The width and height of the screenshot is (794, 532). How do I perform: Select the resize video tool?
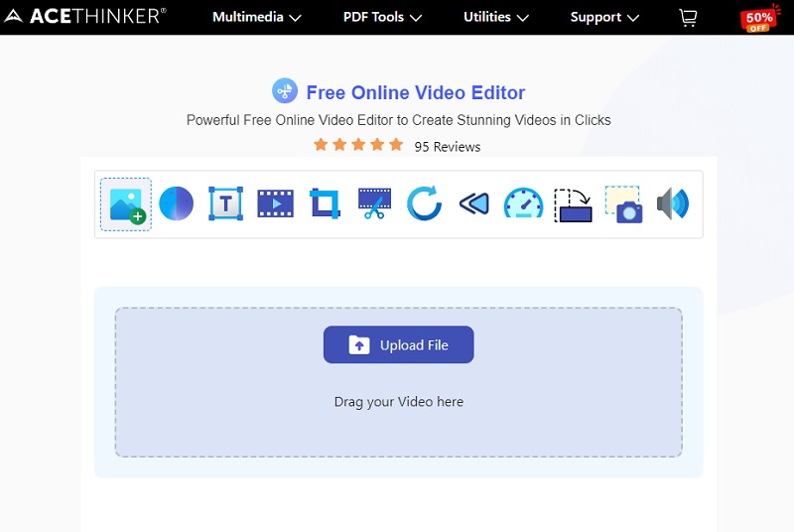point(574,205)
